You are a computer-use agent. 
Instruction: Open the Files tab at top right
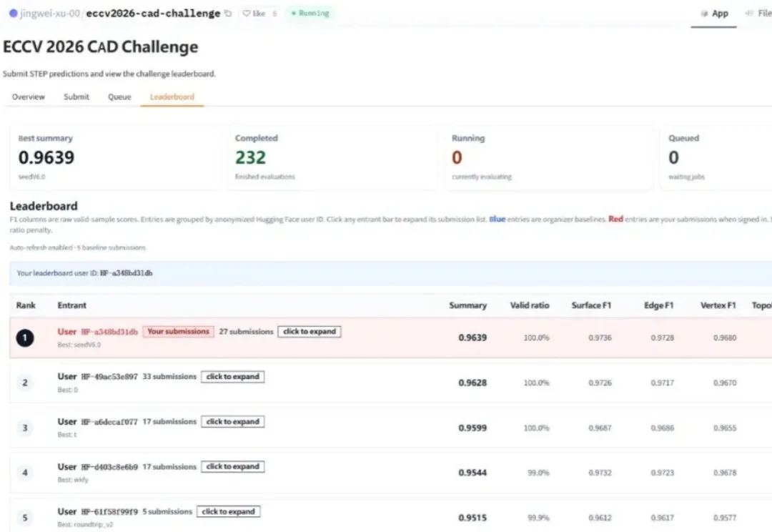(x=758, y=14)
